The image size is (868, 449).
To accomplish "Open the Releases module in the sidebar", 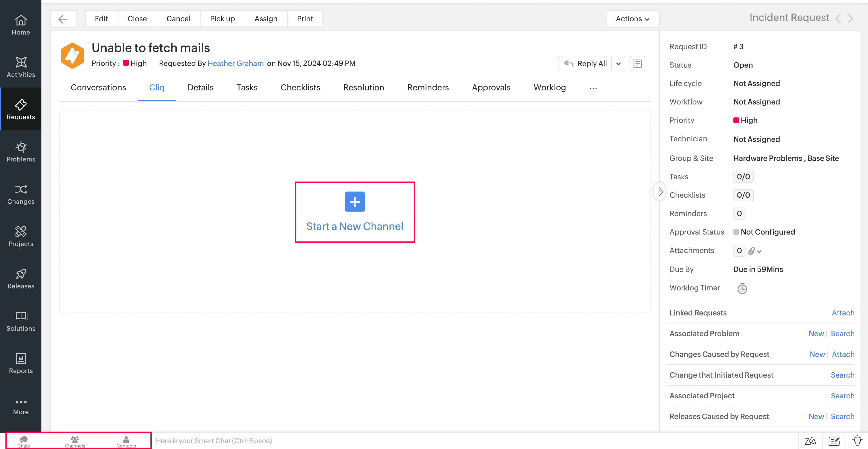I will (20, 278).
